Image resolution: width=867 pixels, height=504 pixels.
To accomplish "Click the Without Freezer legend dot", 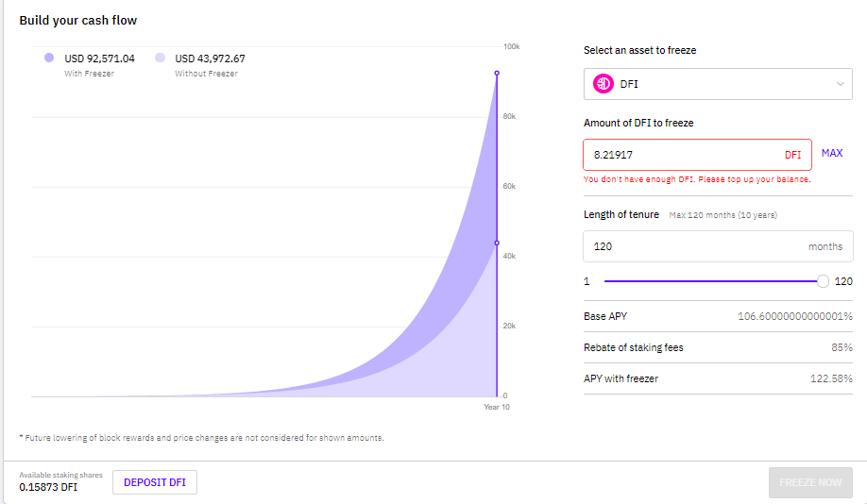I will pos(161,58).
